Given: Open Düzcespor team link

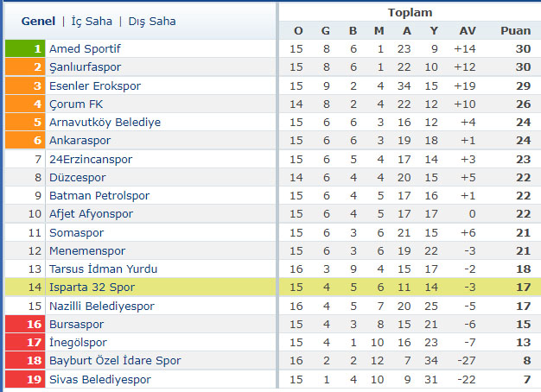Looking at the screenshot, I should point(78,177).
